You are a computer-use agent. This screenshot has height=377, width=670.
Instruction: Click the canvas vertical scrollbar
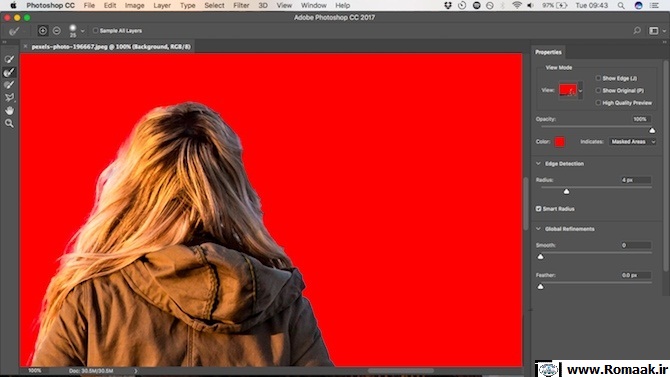pos(526,203)
